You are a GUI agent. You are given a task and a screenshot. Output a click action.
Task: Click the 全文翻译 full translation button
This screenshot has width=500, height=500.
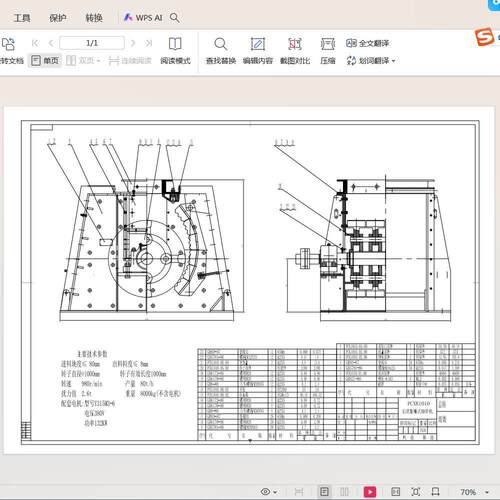pos(367,43)
